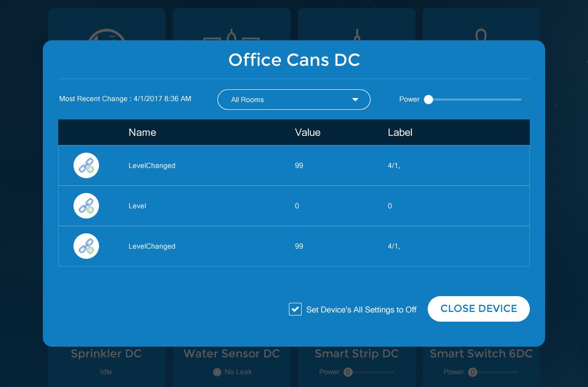Click the clock icon on the top-left card
The width and height of the screenshot is (588, 387).
[106, 35]
